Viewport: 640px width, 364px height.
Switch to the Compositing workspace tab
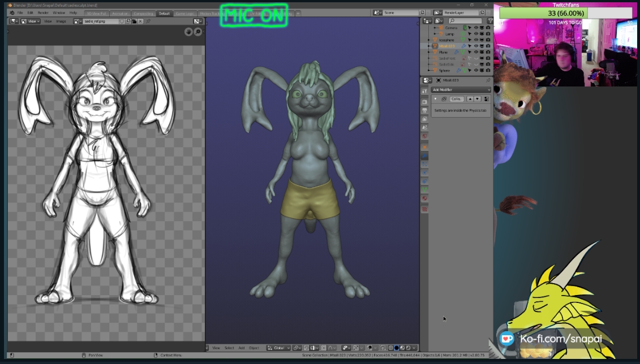(142, 13)
